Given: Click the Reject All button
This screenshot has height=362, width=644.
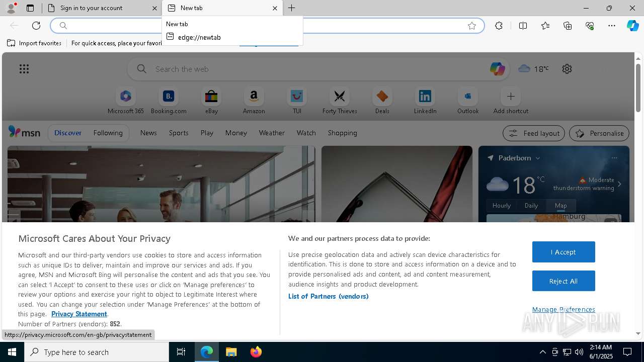Looking at the screenshot, I should [x=563, y=281].
